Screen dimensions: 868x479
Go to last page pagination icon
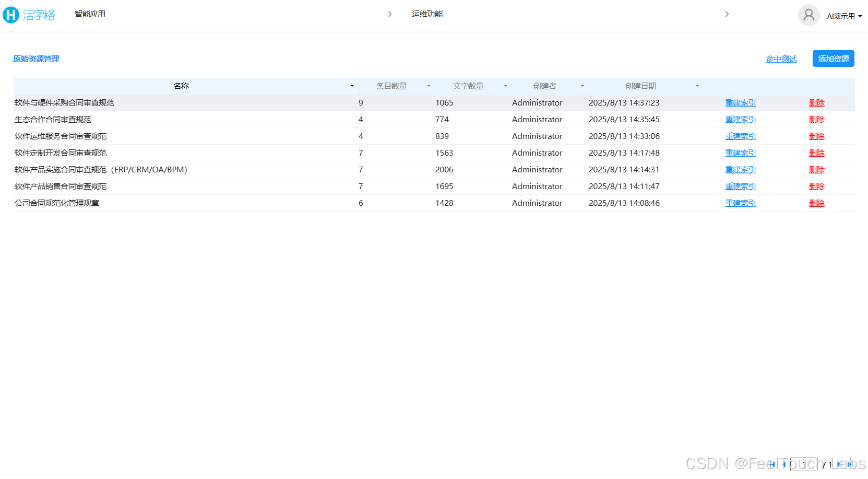850,464
